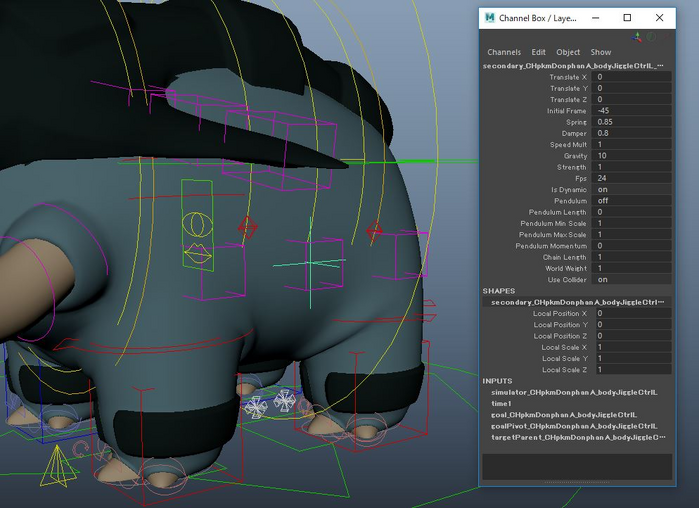Click the Local Scale X value field
The width and height of the screenshot is (699, 508).
click(x=631, y=347)
